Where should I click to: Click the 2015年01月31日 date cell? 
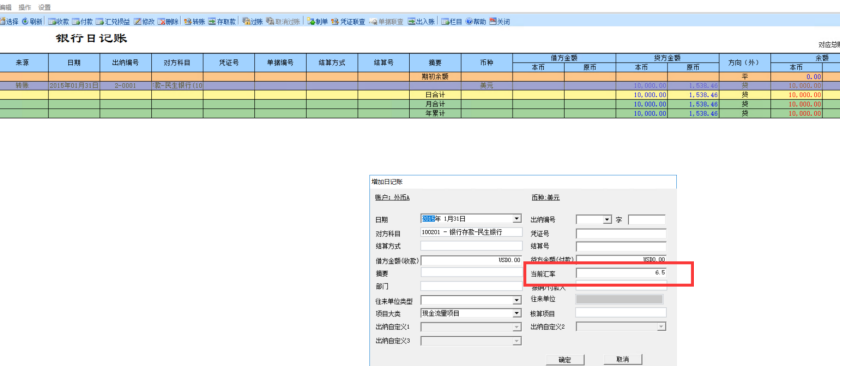(x=74, y=86)
